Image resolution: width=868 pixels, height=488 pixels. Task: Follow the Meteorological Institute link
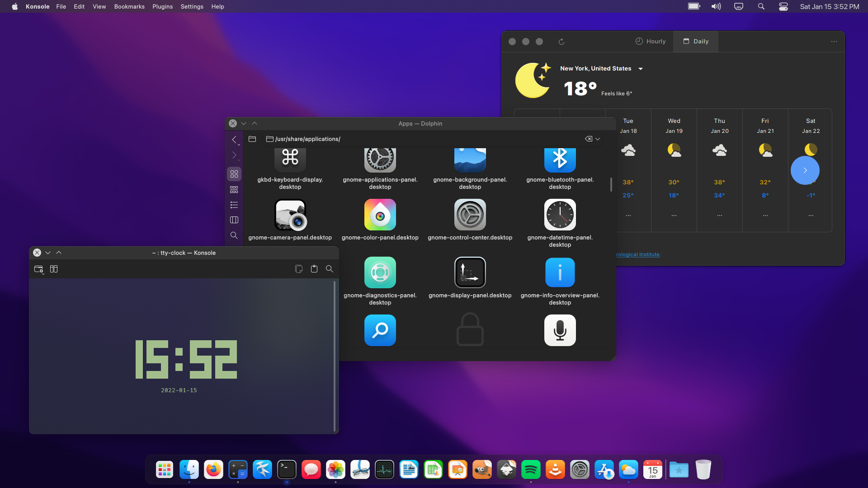tap(637, 255)
